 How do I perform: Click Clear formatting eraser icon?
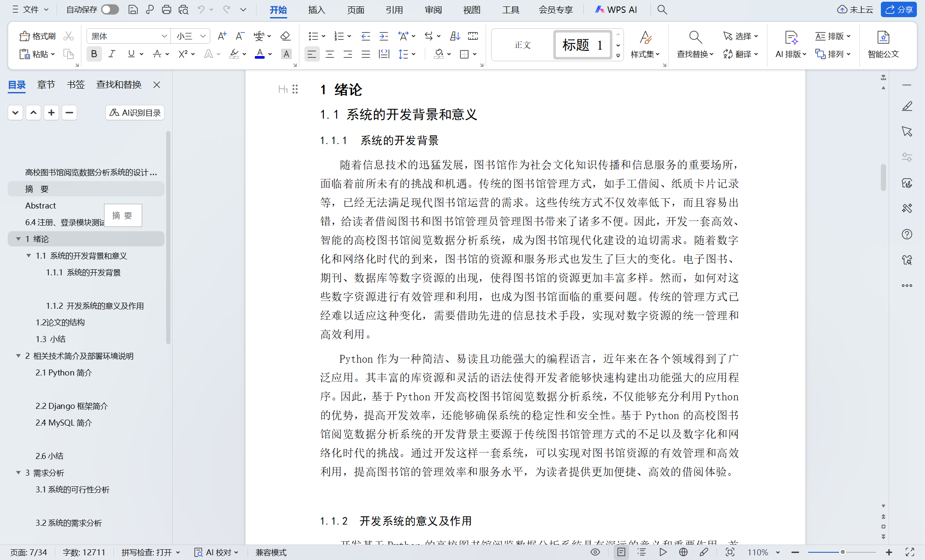tap(285, 36)
